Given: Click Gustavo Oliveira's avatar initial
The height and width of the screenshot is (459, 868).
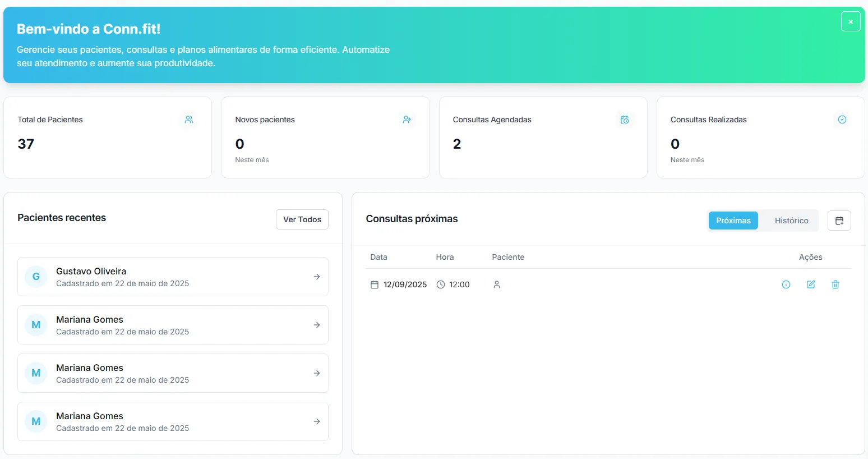Looking at the screenshot, I should 35,277.
